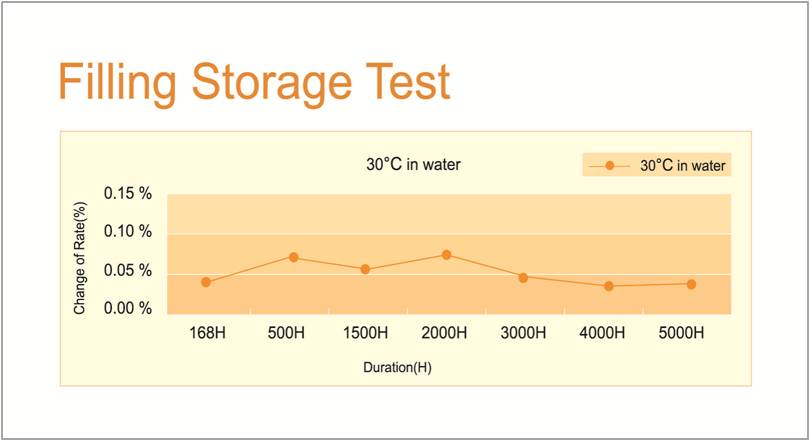810x441 pixels.
Task: Click the 'Filling Storage Test' slide title
Action: 254,81
